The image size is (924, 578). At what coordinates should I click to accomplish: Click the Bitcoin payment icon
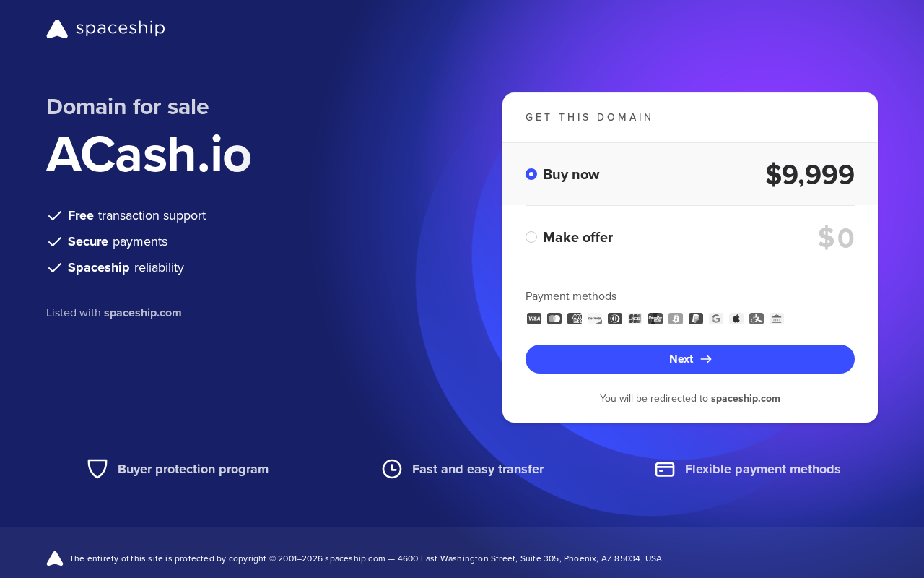pos(676,319)
